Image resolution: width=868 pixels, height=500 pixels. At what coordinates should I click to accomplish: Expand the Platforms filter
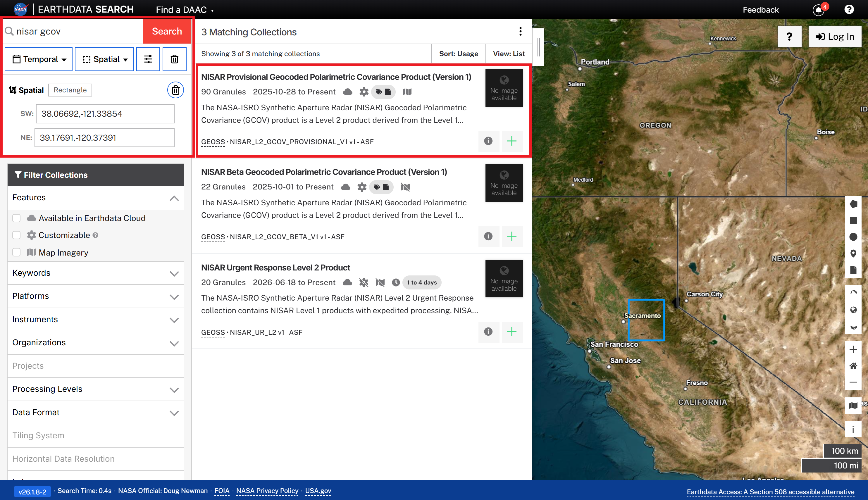point(95,296)
